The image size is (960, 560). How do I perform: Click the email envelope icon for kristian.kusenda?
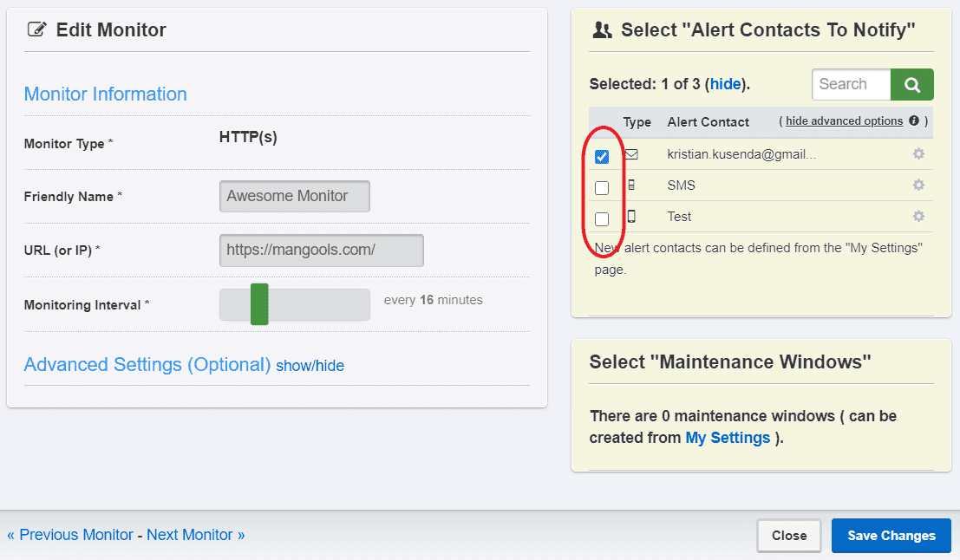(x=632, y=155)
